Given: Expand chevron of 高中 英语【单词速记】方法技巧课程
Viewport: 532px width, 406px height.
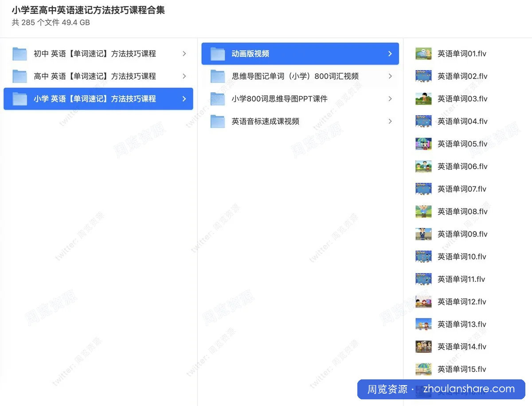Looking at the screenshot, I should [x=184, y=76].
